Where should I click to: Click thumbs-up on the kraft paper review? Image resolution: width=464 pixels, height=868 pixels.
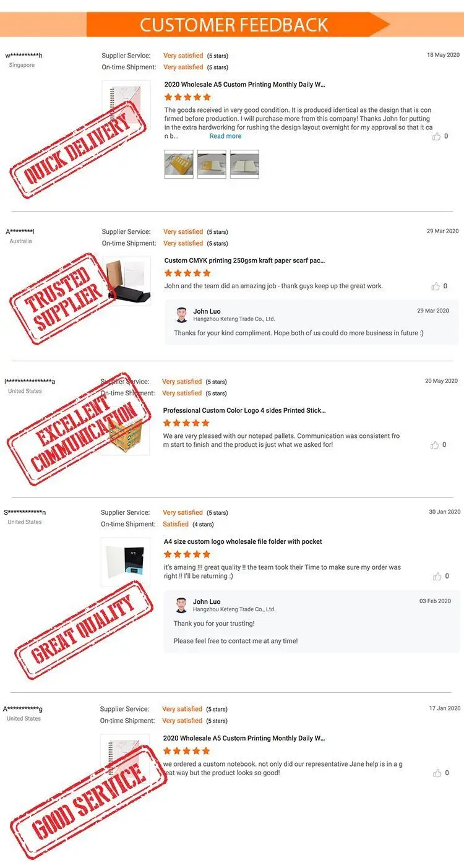436,286
